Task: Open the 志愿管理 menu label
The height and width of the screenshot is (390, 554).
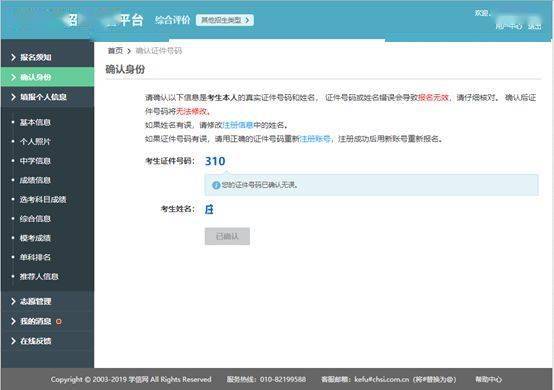Action: click(36, 301)
